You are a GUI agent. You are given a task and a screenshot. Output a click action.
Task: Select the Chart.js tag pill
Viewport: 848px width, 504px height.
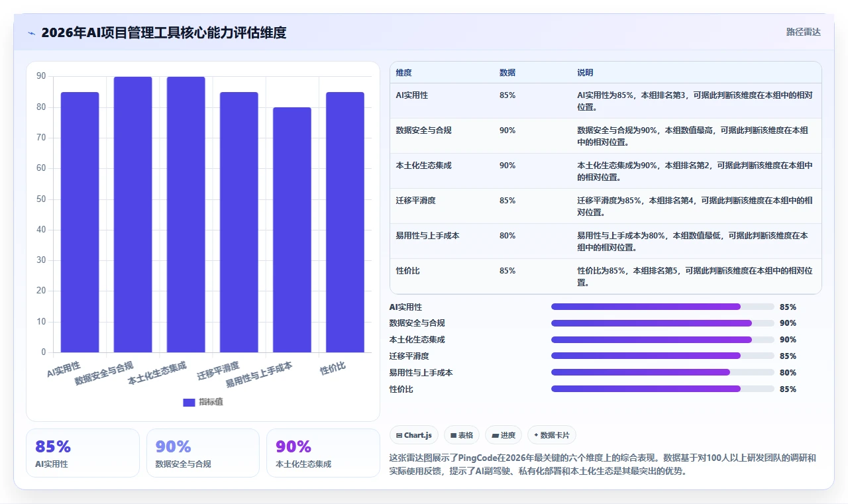(414, 435)
